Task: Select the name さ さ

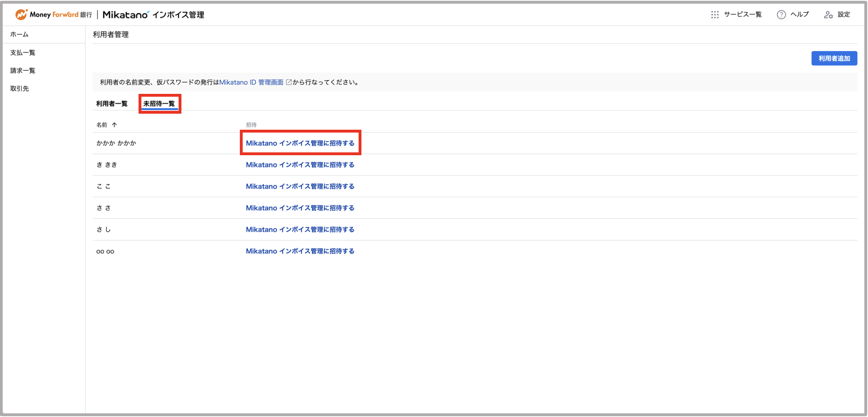Action: (104, 208)
